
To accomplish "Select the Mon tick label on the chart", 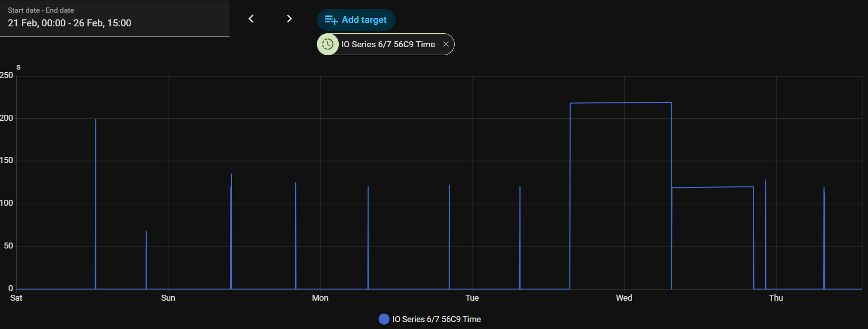I will pos(320,298).
